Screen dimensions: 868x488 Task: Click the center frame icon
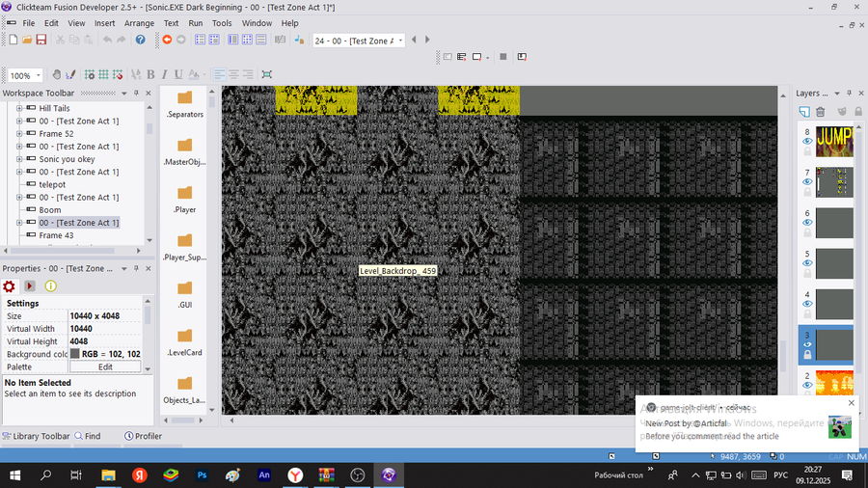point(267,74)
